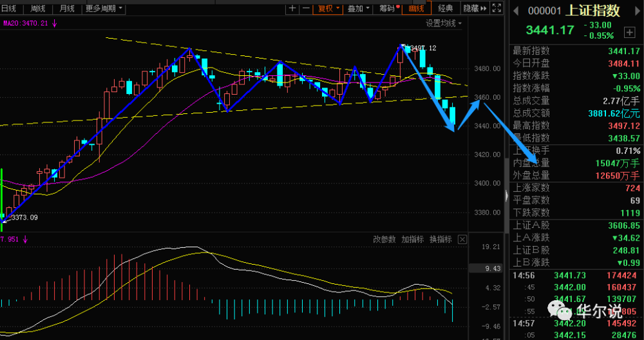Click the 上证B股 value 248.81
The width and height of the screenshot is (644, 340).
tap(627, 250)
